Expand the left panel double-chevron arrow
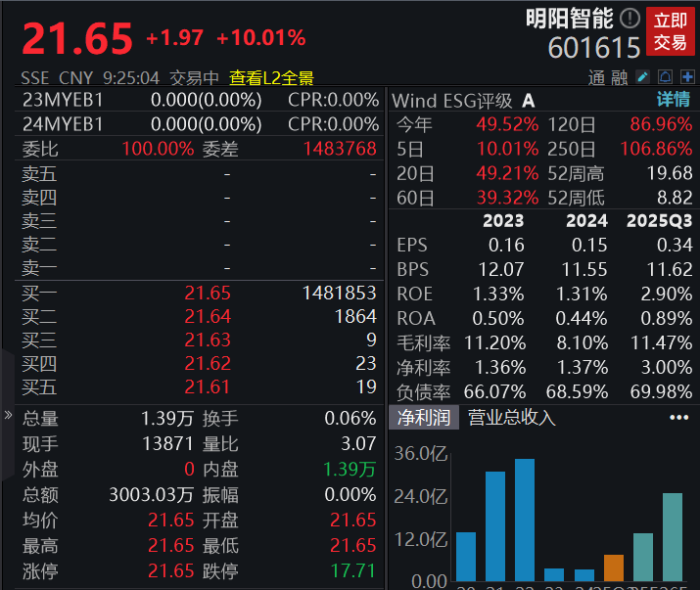 (8, 415)
